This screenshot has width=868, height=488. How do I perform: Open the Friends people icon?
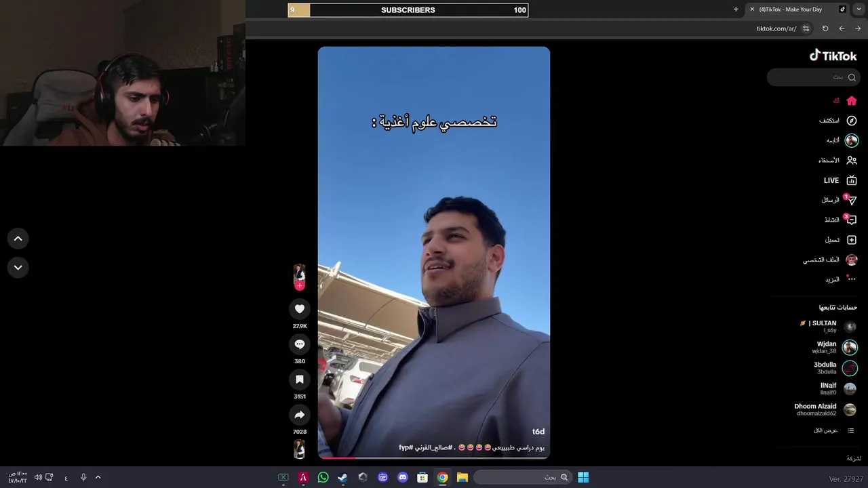point(852,161)
